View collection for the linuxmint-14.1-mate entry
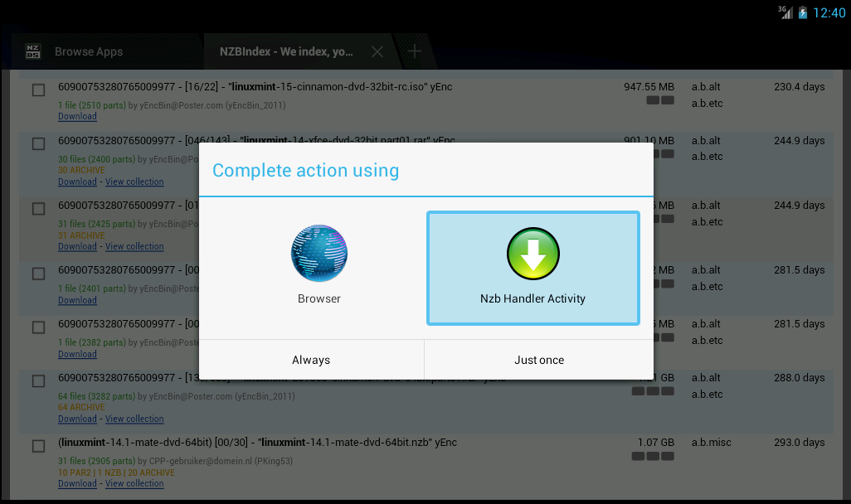 (x=134, y=483)
